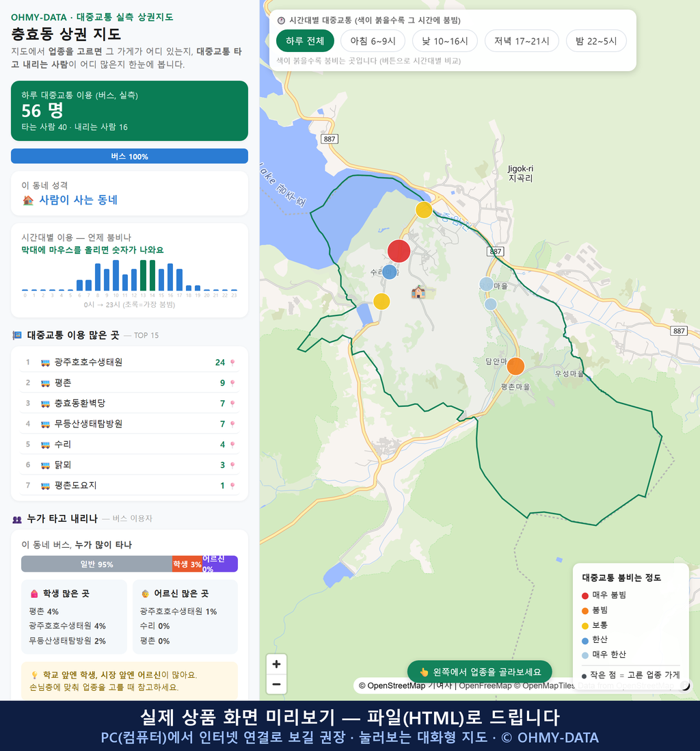Click the tall blue hour-10 bar in chart
Viewport: 700px width, 751px height.
116,276
